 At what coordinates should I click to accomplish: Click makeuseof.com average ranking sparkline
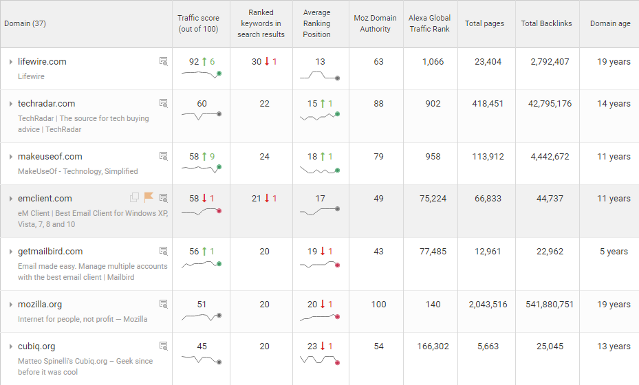(320, 170)
